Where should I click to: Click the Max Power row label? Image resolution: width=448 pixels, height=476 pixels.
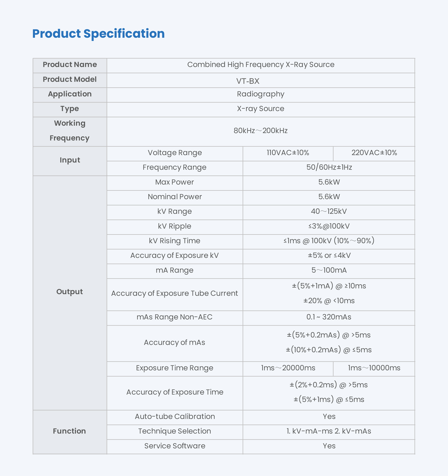[174, 182]
